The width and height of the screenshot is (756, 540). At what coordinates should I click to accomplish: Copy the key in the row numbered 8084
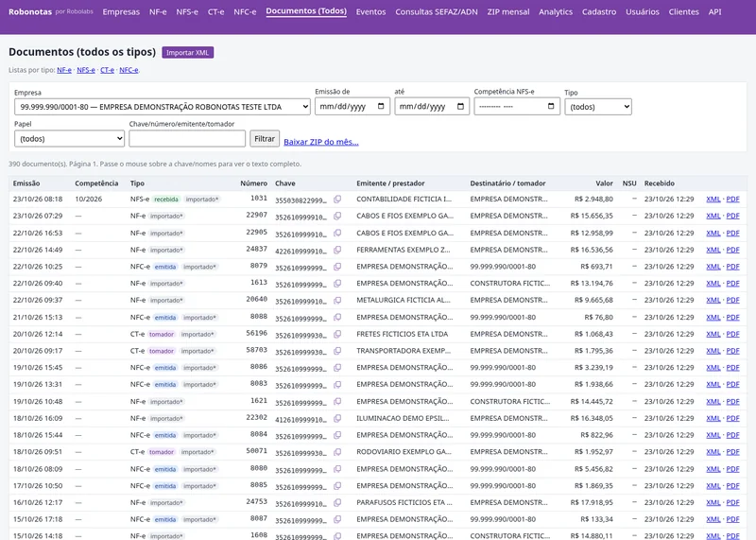[337, 435]
